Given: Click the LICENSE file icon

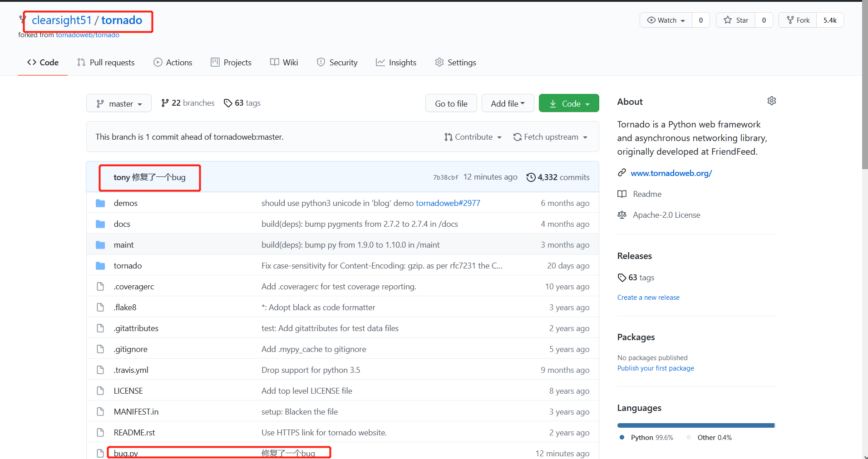Looking at the screenshot, I should click(100, 391).
